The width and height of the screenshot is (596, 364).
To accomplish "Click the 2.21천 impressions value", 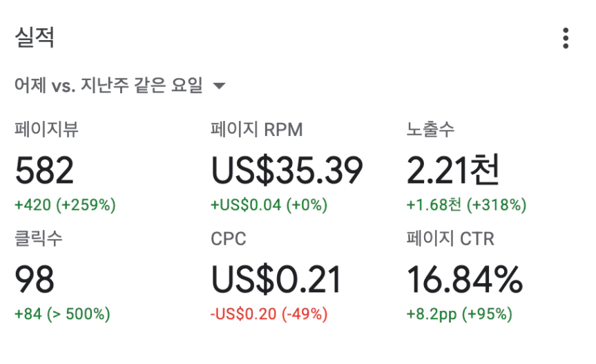I will [453, 170].
